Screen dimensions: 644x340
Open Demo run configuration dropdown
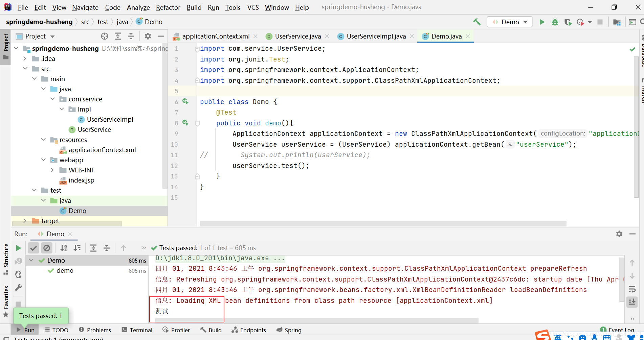[510, 22]
